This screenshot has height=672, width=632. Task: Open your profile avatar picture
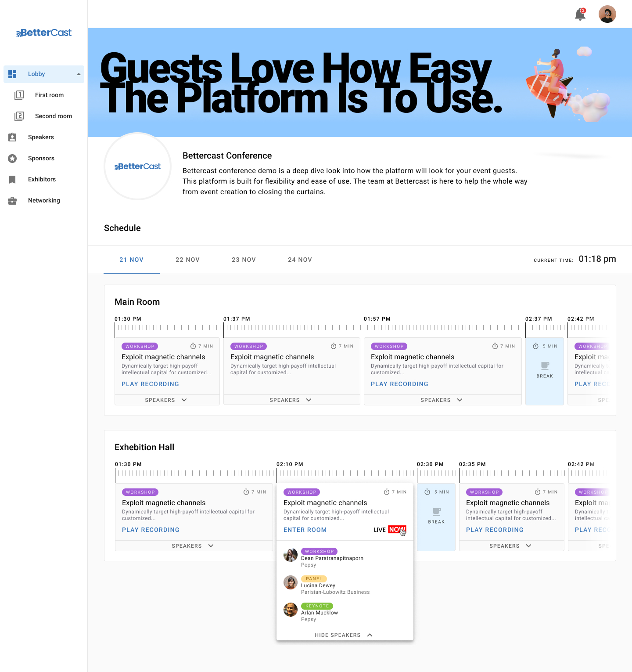pos(607,14)
